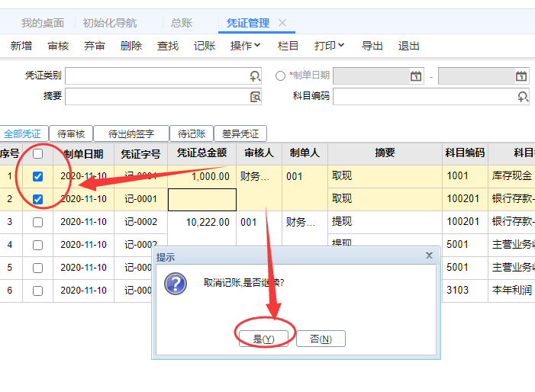The image size is (535, 392).
Task: Click 弃审 in the toolbar
Action: pos(95,46)
